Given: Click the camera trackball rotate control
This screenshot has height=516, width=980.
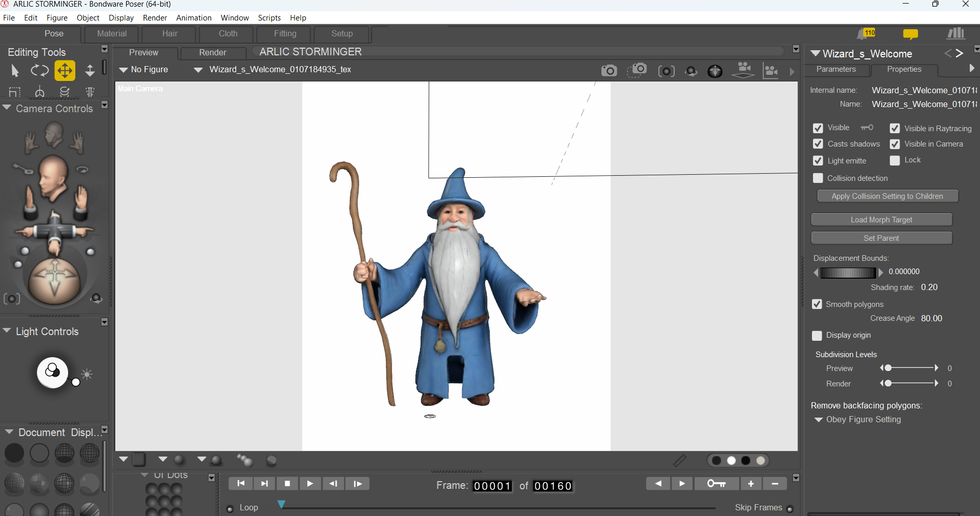Looking at the screenshot, I should [54, 281].
